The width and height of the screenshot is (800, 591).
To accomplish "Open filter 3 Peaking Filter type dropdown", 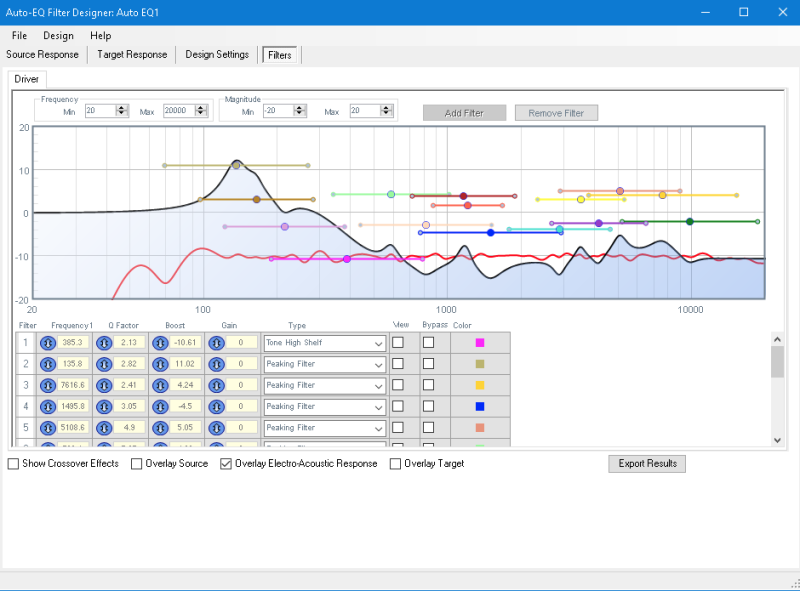I will [324, 385].
